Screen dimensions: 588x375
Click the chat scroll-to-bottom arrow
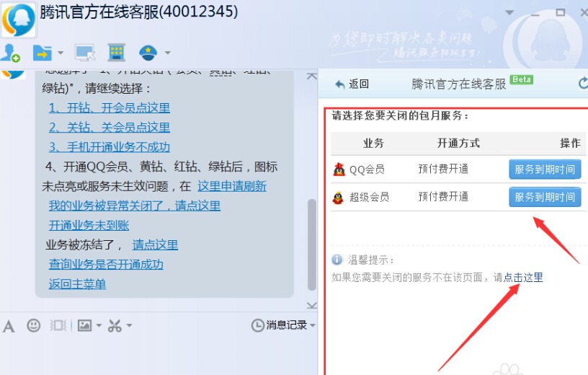click(x=311, y=305)
